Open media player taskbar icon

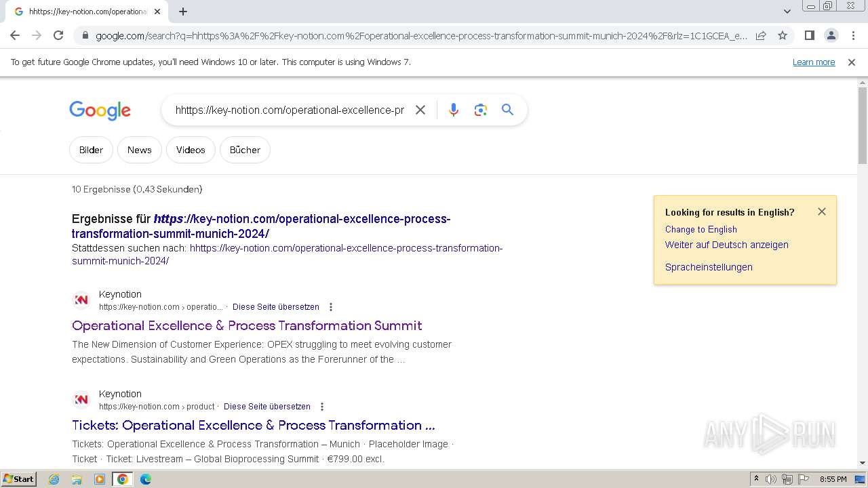point(100,479)
